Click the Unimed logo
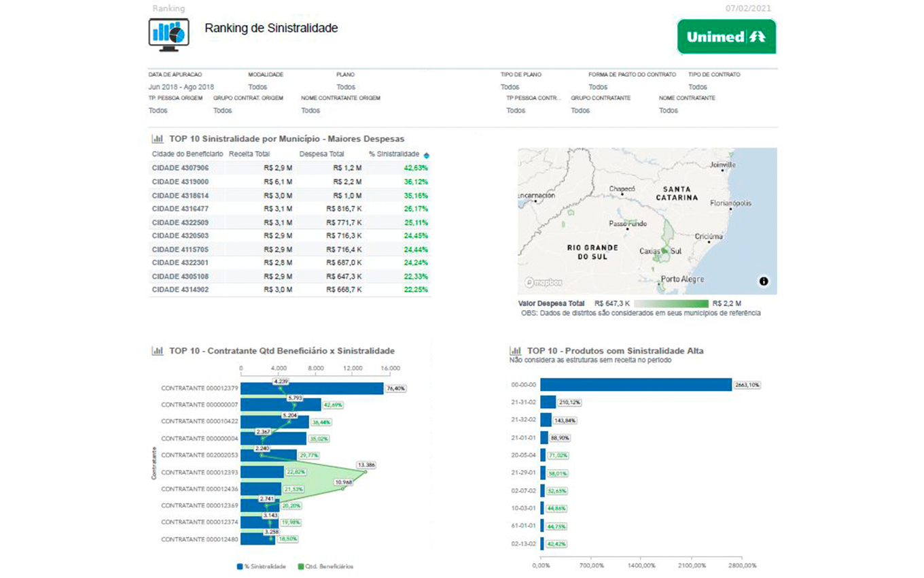924x578 pixels. [726, 37]
